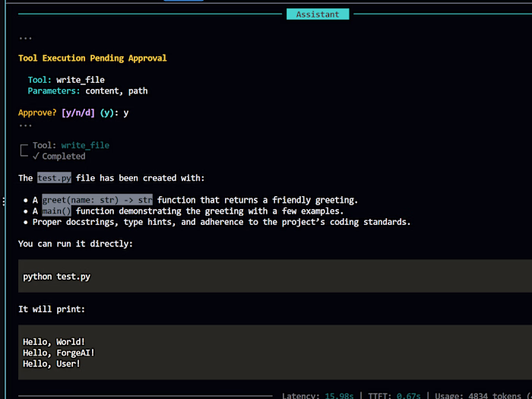
Task: Click the 'greet(name: str) -> str' inline code
Action: point(97,200)
